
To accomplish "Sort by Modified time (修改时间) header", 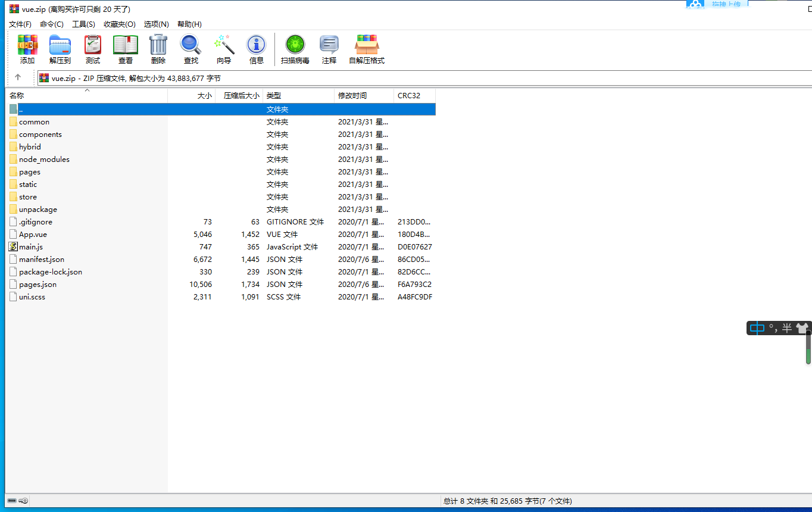I will pyautogui.click(x=352, y=96).
